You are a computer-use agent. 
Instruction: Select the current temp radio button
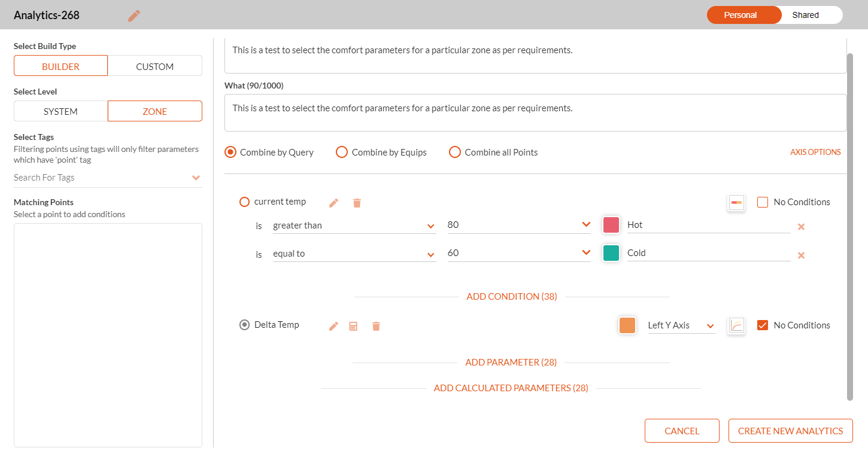tap(244, 202)
